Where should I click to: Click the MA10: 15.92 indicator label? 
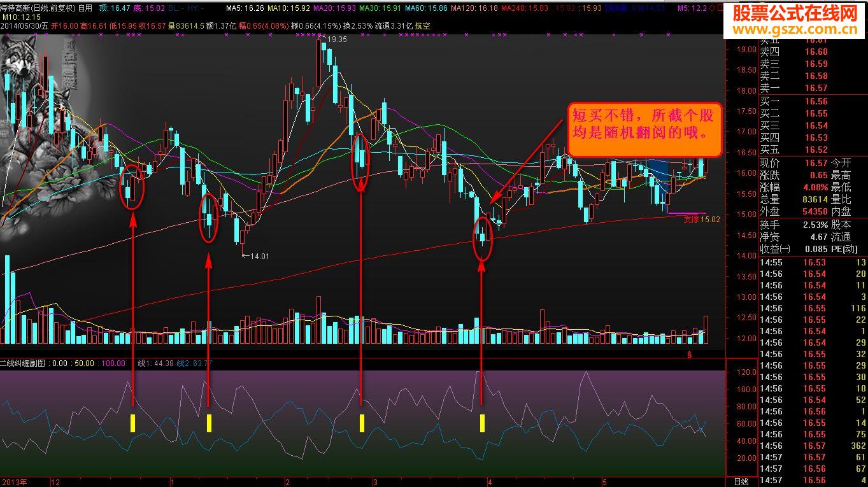pos(289,8)
